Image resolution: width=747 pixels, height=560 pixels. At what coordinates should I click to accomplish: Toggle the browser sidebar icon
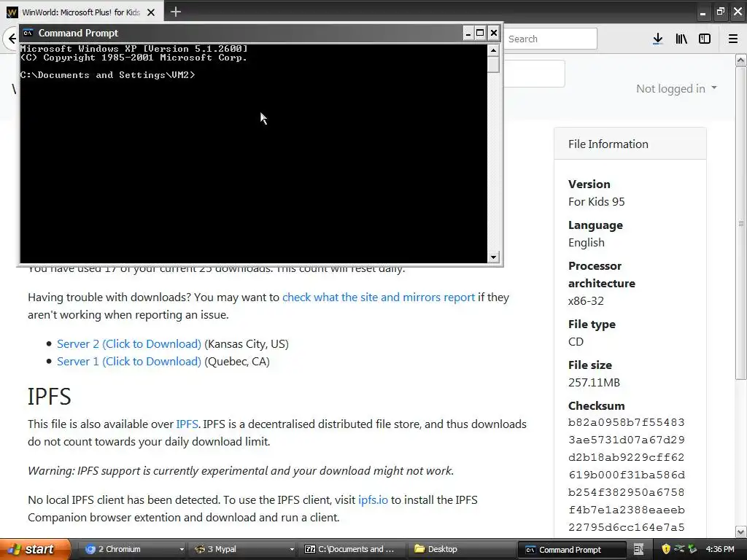(x=705, y=39)
